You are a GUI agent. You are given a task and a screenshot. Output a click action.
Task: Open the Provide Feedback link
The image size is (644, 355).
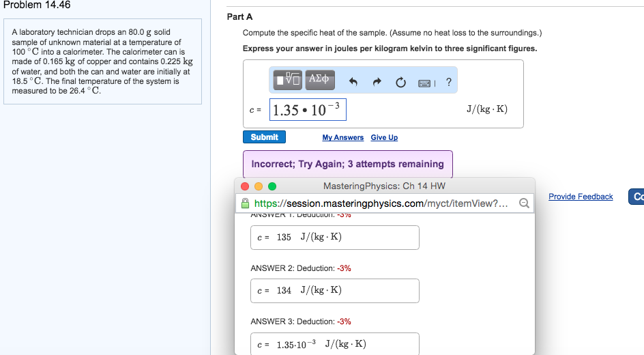coord(581,197)
